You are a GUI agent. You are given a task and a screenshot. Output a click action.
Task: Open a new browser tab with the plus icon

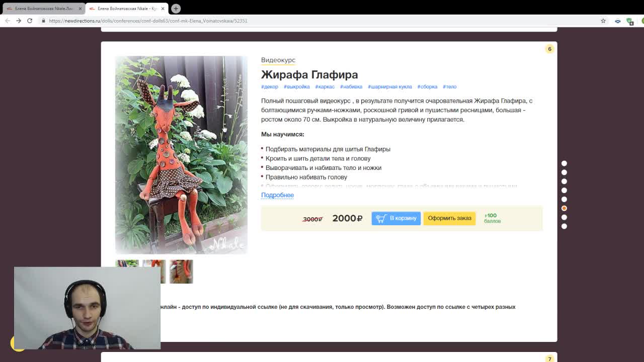point(175,9)
